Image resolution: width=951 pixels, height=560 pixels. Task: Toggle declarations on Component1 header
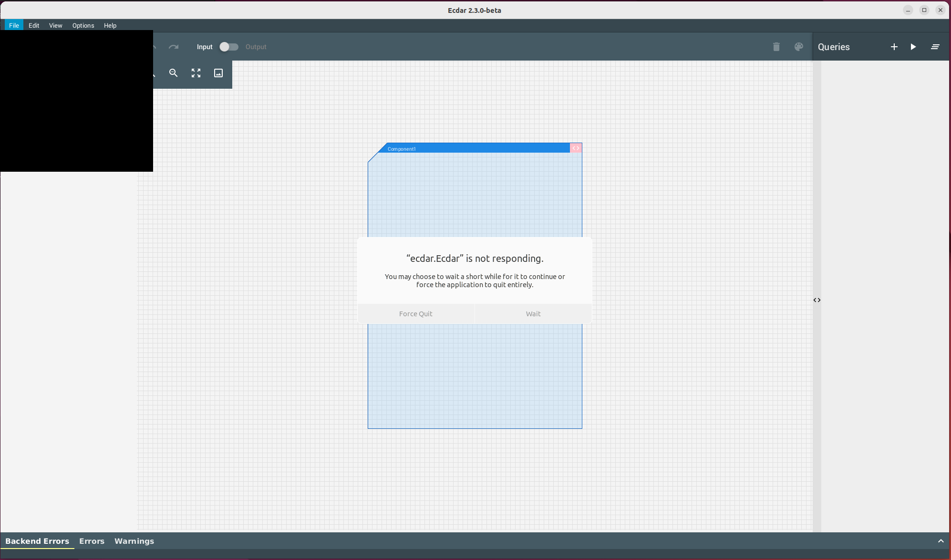[x=576, y=148]
